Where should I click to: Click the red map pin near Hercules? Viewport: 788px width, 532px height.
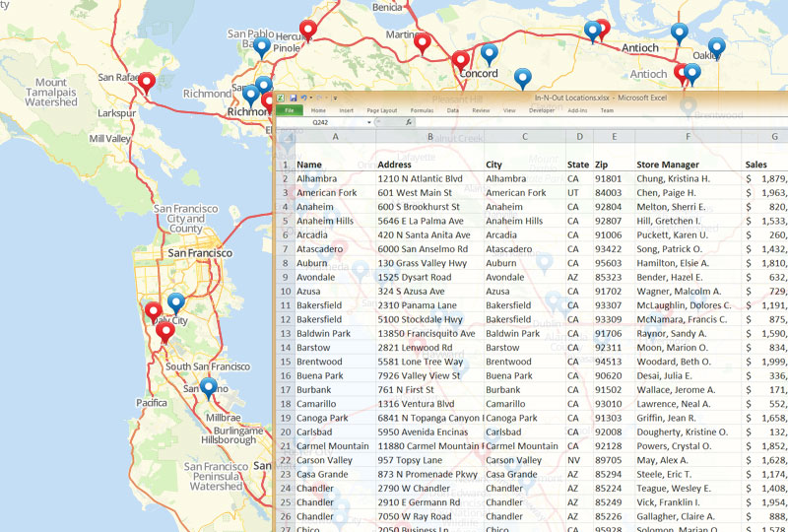coord(308,30)
